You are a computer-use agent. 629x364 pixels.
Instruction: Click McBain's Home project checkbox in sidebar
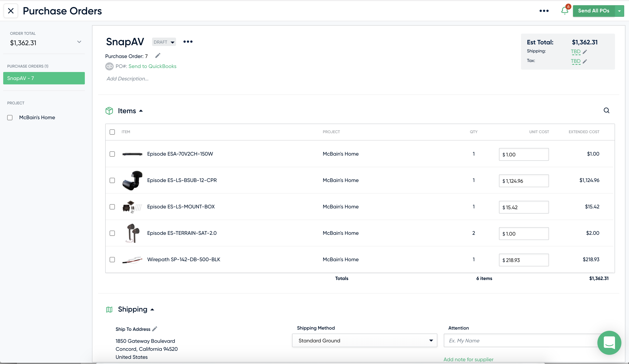[x=10, y=117]
